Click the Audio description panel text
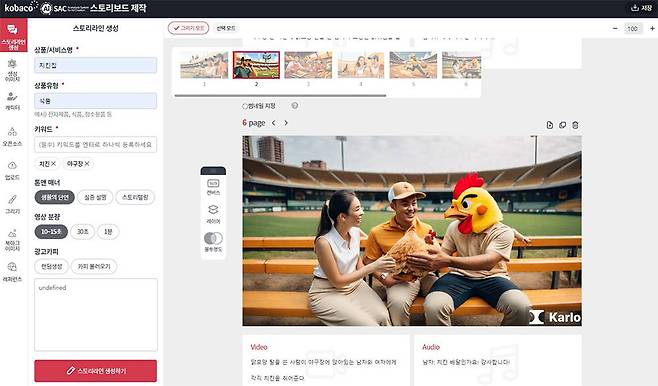The width and height of the screenshot is (658, 386). pos(466,362)
